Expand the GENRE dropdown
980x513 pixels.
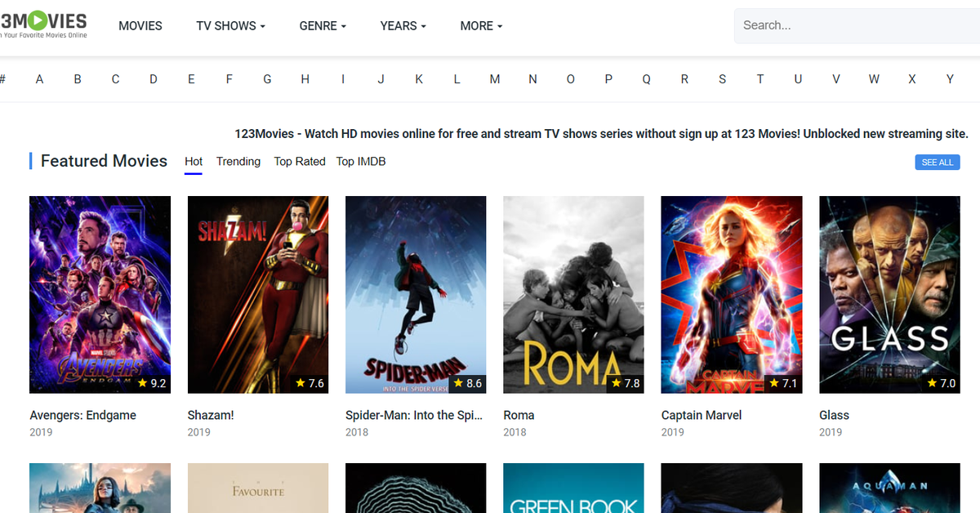[323, 25]
